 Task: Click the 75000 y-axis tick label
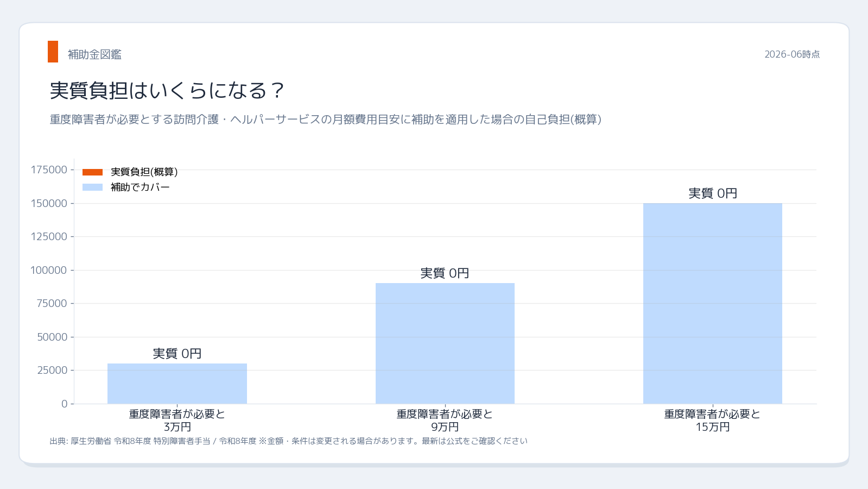point(52,304)
